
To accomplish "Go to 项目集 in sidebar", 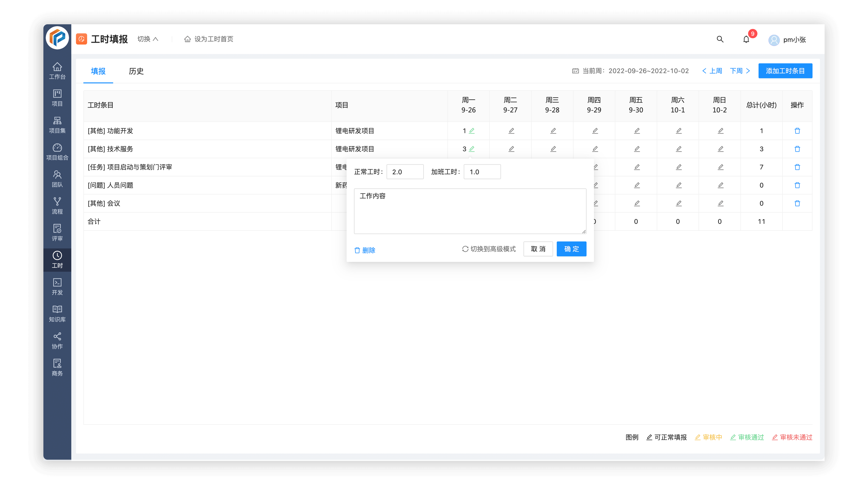I will pyautogui.click(x=57, y=125).
